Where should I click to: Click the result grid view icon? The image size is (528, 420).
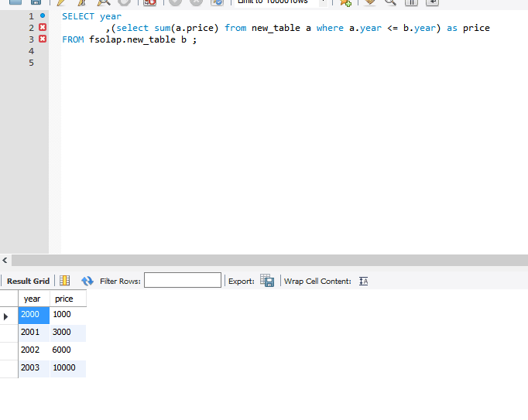pyautogui.click(x=65, y=281)
